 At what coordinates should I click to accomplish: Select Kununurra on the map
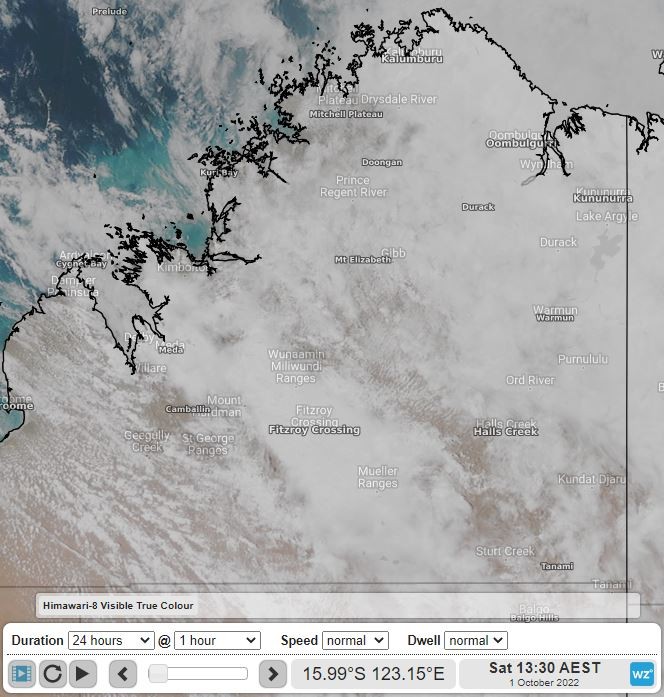[603, 198]
